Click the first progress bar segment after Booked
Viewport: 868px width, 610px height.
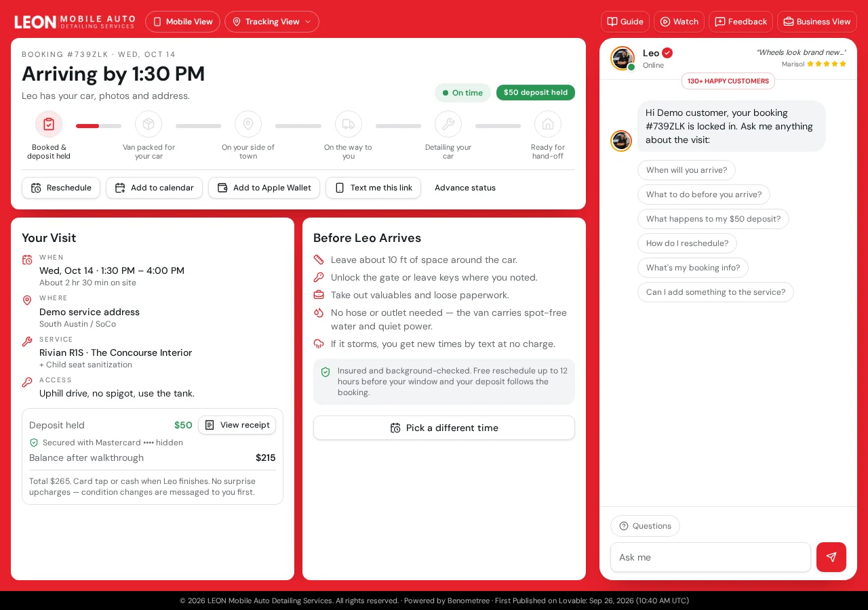(99, 126)
